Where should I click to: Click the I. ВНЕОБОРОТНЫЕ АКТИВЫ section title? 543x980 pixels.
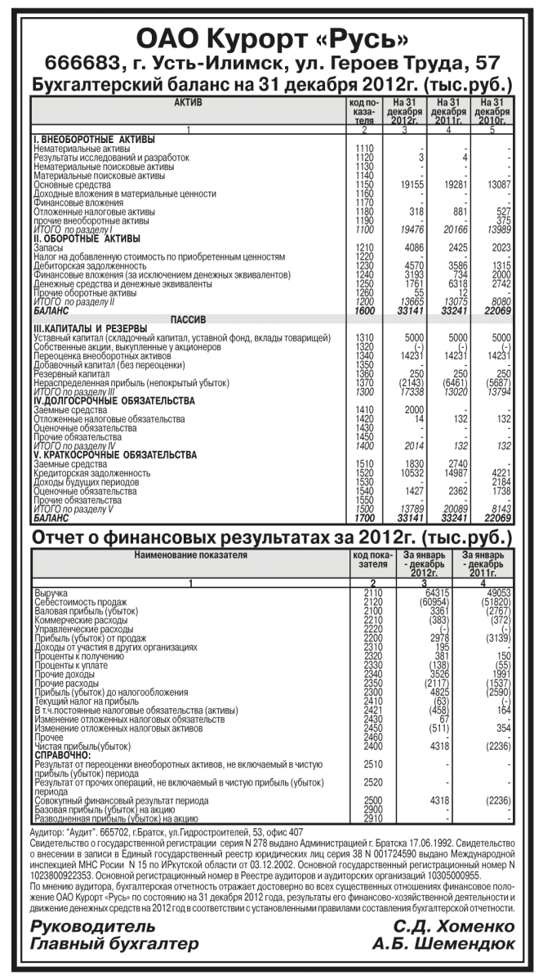coord(94,139)
